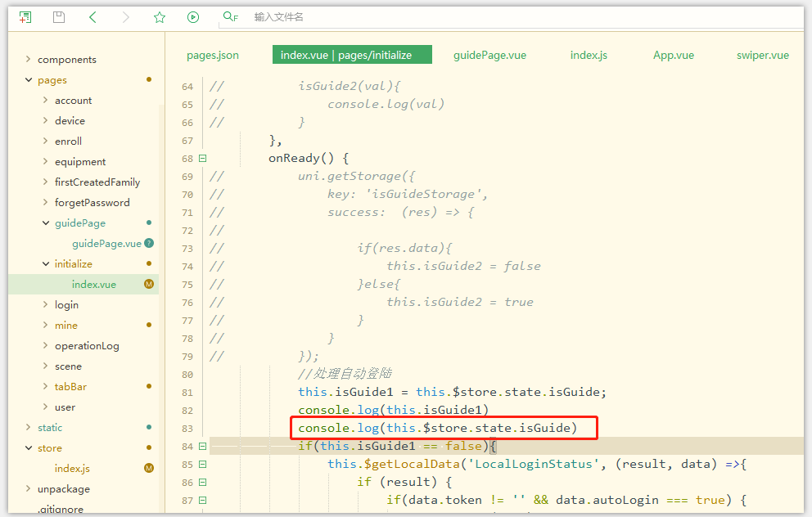Expand the components folder chevron
Viewport: 812px width, 517px height.
[x=28, y=59]
